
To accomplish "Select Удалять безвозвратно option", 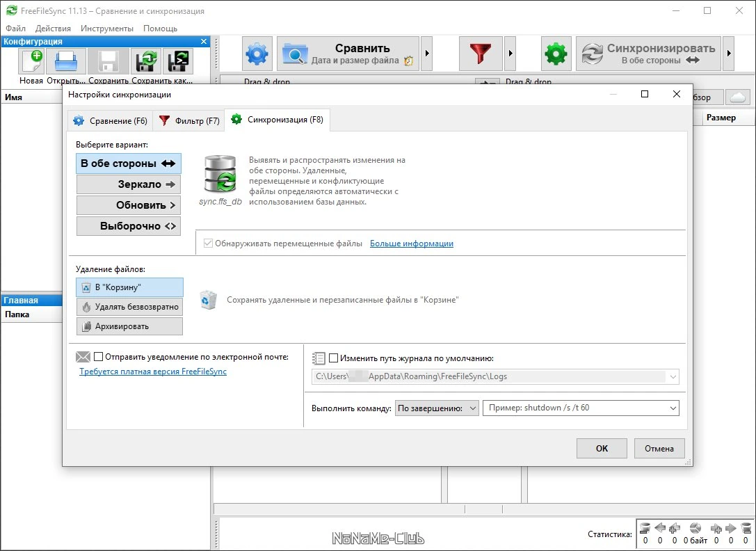I will click(x=129, y=307).
